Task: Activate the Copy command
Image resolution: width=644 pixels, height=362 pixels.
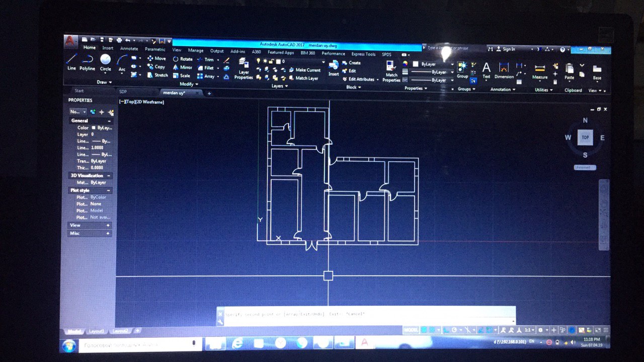Action: coord(156,66)
